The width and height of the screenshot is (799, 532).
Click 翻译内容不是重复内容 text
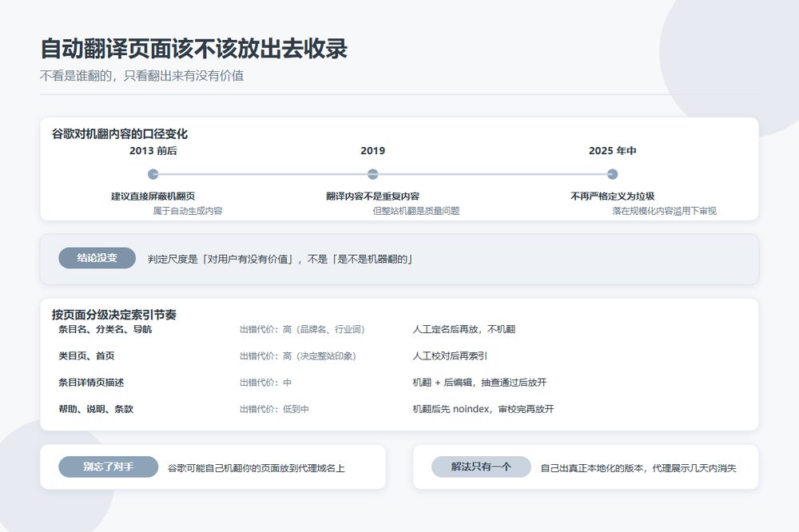(372, 197)
